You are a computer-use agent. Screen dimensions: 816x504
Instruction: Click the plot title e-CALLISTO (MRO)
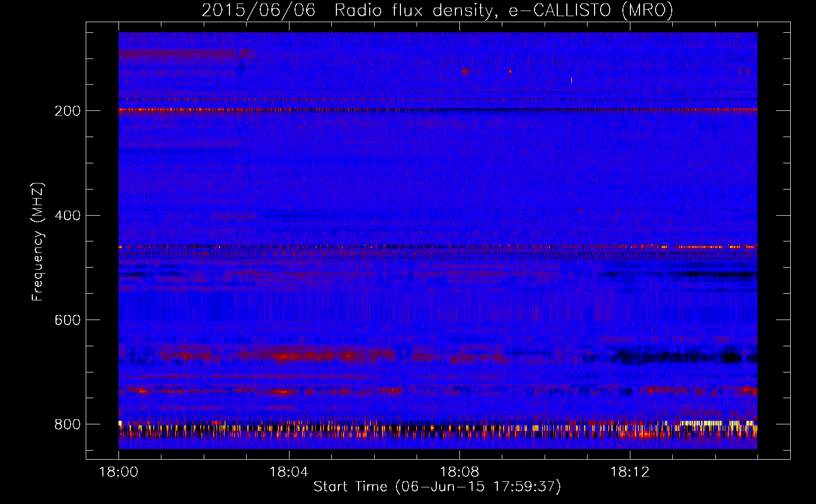point(591,10)
